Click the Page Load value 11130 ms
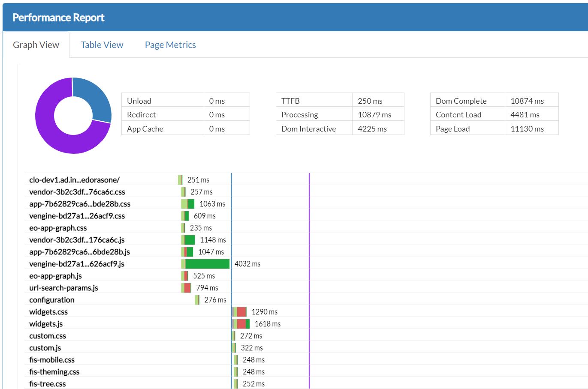 (x=527, y=129)
